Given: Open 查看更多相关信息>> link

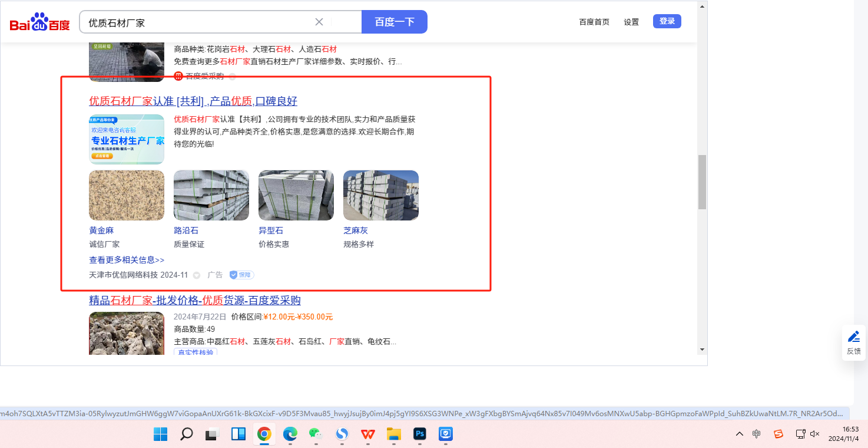Looking at the screenshot, I should click(x=127, y=260).
